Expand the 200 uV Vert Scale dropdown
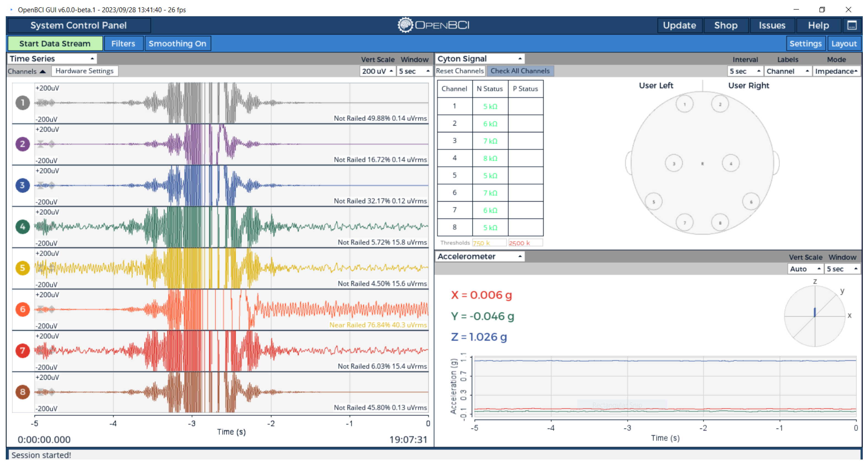This screenshot has height=465, width=868. coord(377,71)
